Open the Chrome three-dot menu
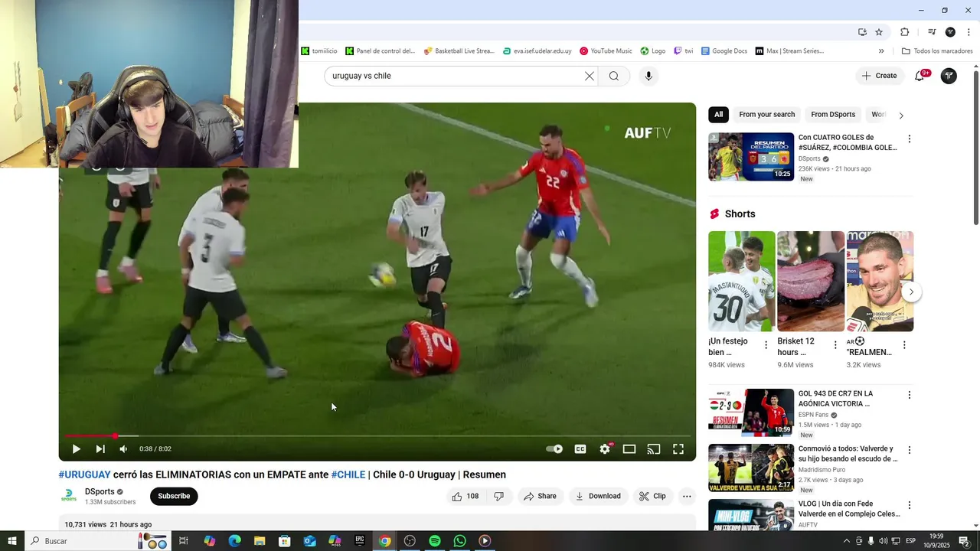The height and width of the screenshot is (551, 980). pyautogui.click(x=969, y=32)
